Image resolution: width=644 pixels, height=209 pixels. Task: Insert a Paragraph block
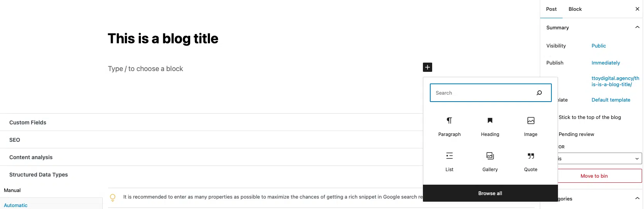[x=449, y=127]
